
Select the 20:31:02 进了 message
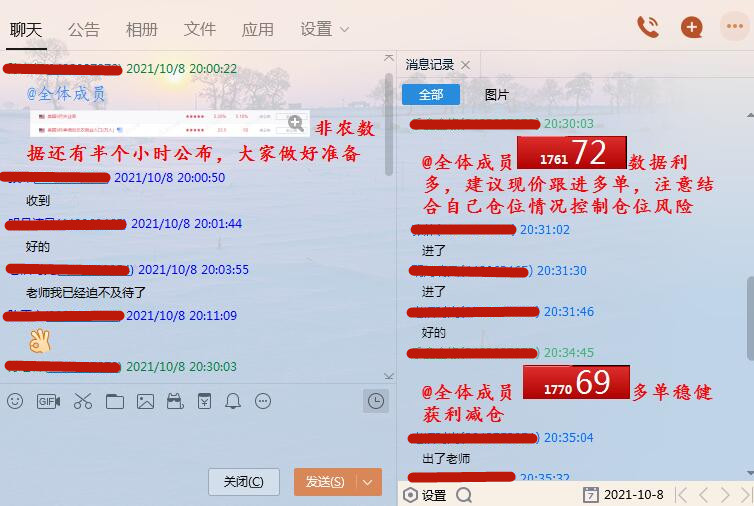pyautogui.click(x=434, y=251)
